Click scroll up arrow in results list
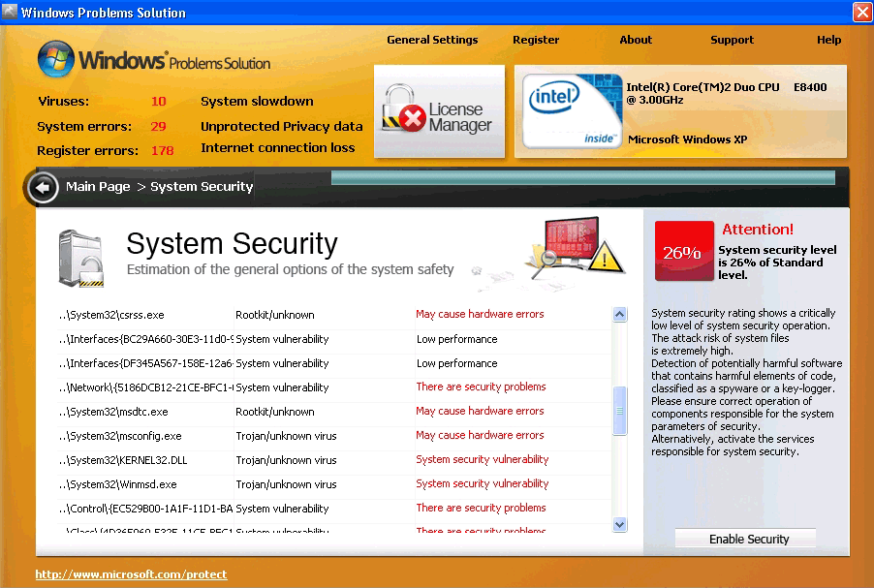Viewport: 874px width, 588px height. click(620, 315)
